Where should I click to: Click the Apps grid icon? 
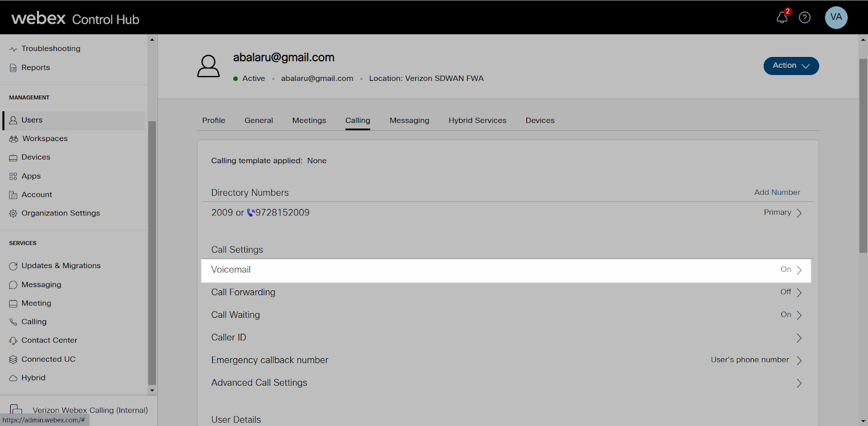[x=13, y=176]
